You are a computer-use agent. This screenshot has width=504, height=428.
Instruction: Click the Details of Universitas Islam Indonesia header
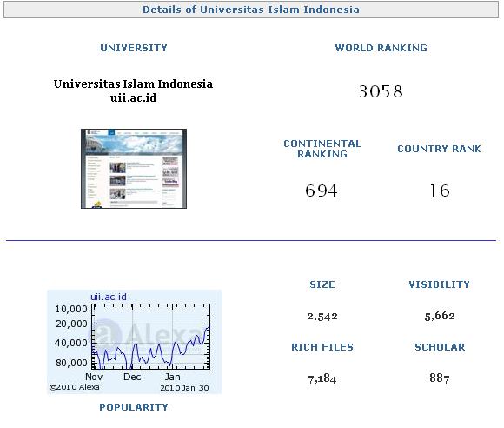pos(251,10)
